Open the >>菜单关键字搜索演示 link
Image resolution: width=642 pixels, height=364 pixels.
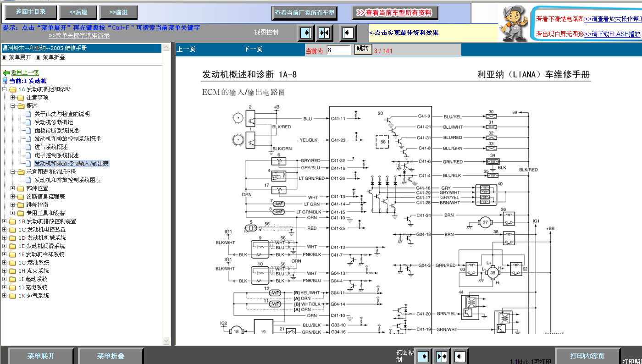[79, 36]
